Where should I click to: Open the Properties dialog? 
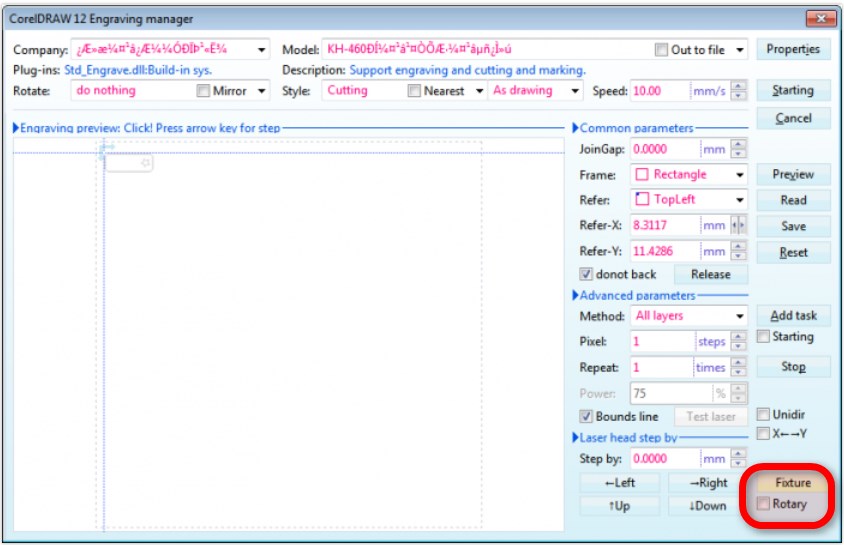[x=793, y=49]
